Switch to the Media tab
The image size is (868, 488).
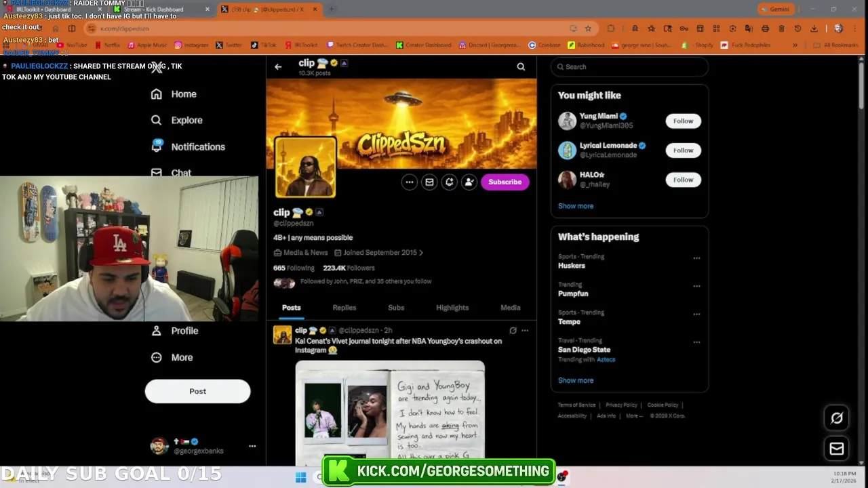(x=511, y=308)
